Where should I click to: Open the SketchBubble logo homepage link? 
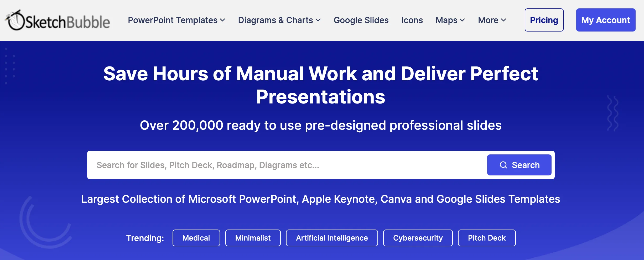(57, 20)
